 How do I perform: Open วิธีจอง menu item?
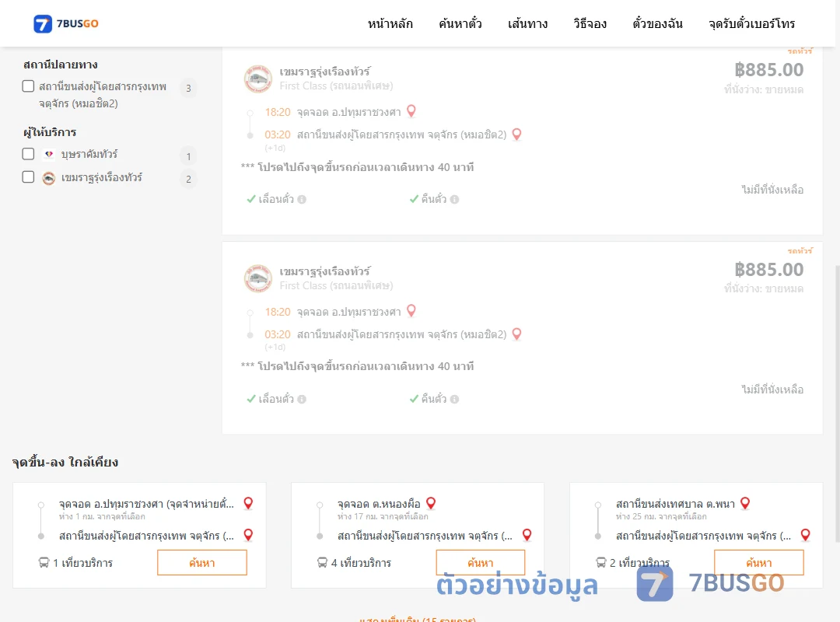pyautogui.click(x=590, y=23)
